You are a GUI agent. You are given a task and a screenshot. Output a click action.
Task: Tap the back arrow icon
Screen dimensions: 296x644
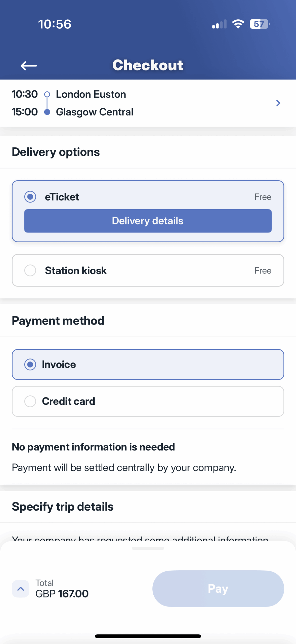29,66
